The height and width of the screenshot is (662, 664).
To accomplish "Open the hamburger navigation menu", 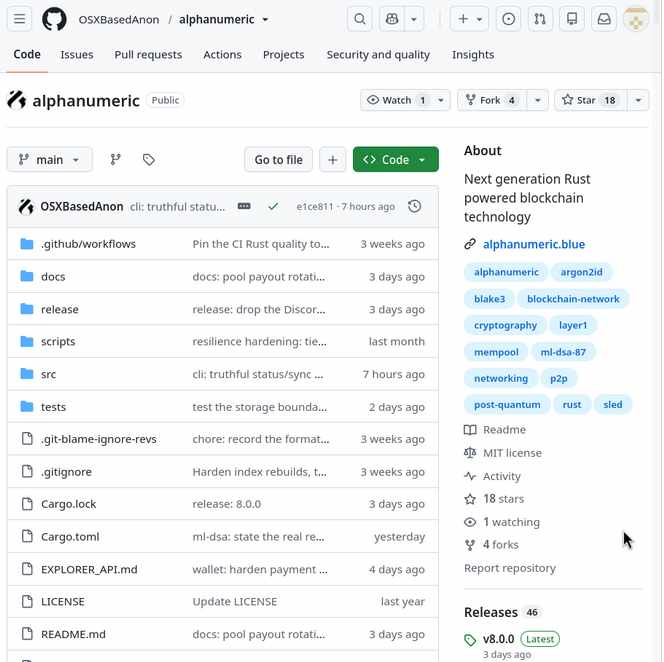I will (19, 19).
